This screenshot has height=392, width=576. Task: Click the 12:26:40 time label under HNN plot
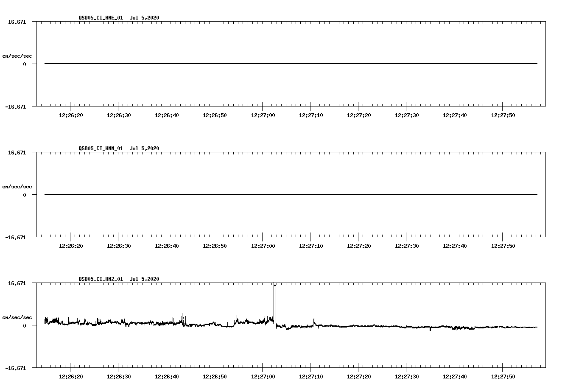167,246
